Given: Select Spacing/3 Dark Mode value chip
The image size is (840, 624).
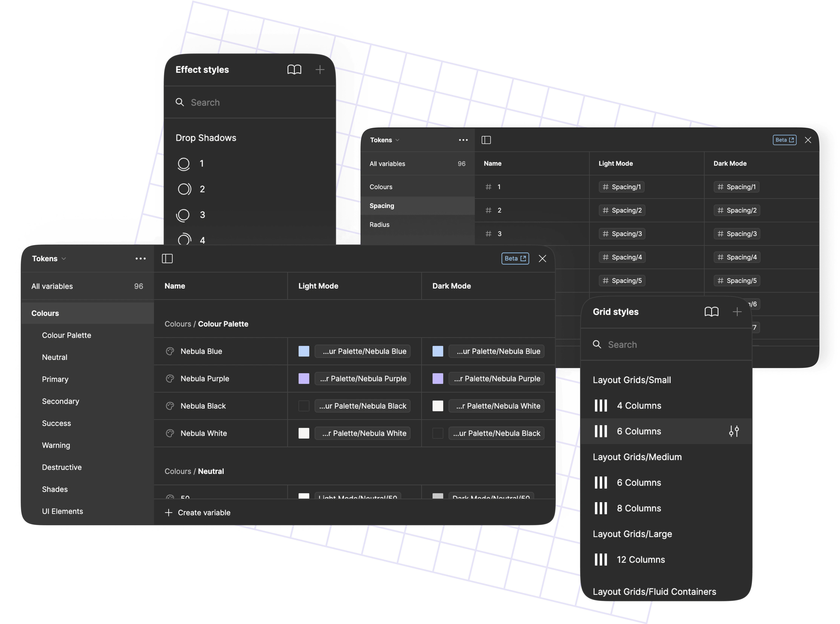Looking at the screenshot, I should pos(737,234).
